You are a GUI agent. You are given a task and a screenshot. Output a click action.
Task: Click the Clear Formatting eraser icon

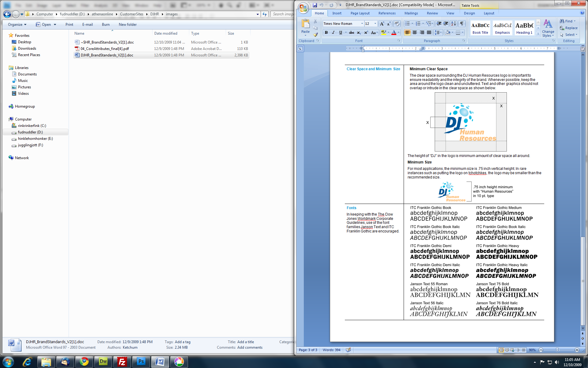pos(397,24)
